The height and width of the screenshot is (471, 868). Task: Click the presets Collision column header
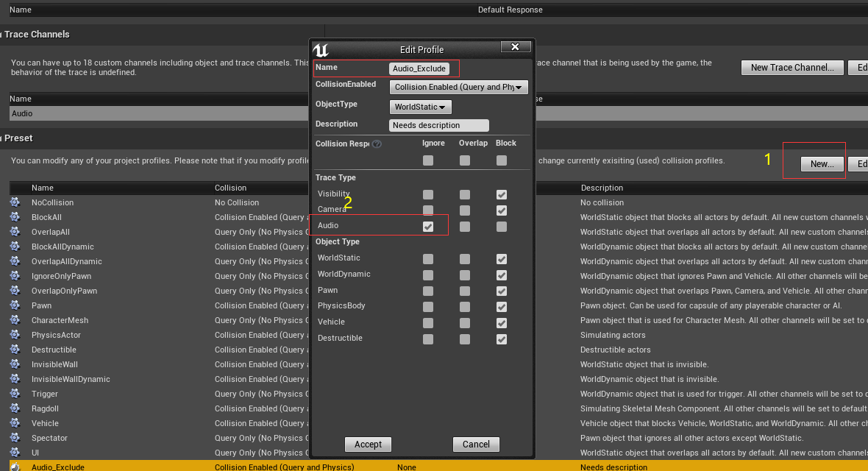231,188
